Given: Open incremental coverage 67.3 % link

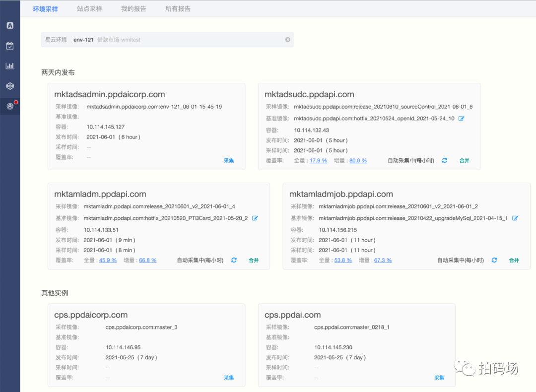Looking at the screenshot, I should coord(383,261).
